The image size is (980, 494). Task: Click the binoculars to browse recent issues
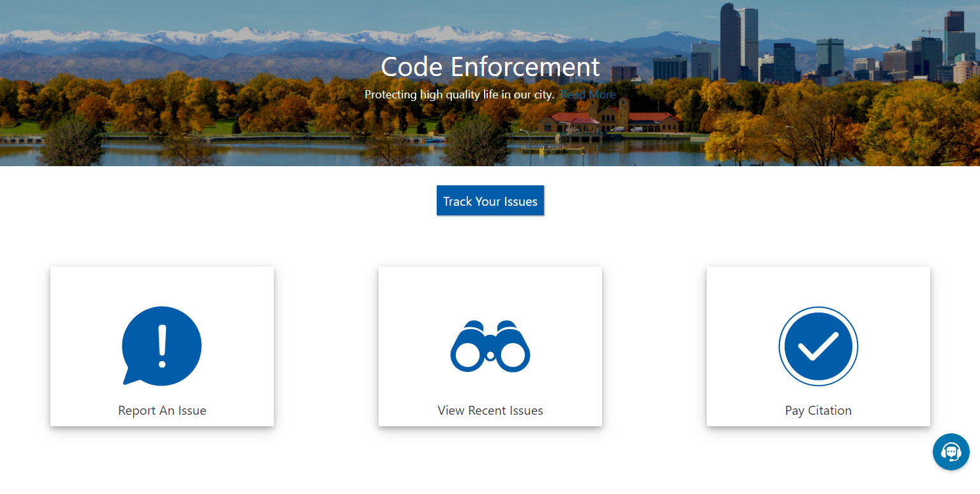pos(490,346)
